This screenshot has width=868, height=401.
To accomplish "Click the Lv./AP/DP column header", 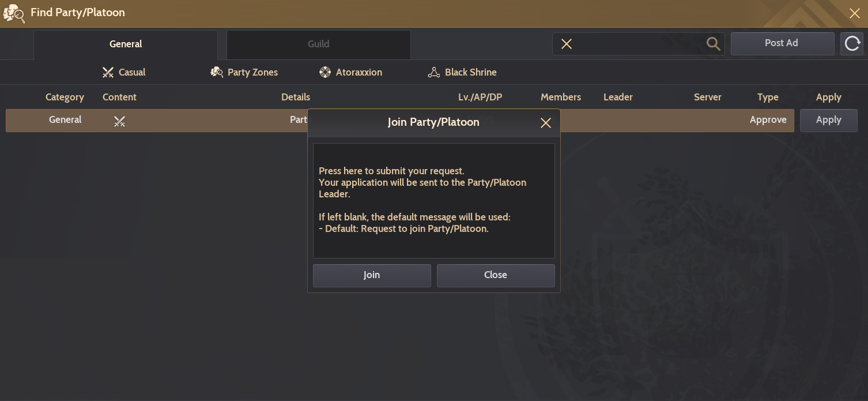I will (480, 98).
